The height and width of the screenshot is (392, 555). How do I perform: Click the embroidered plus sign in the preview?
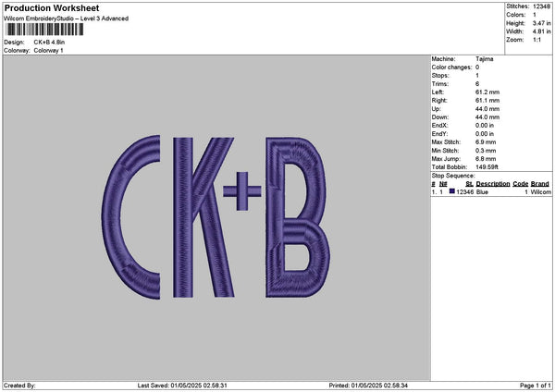tap(242, 191)
